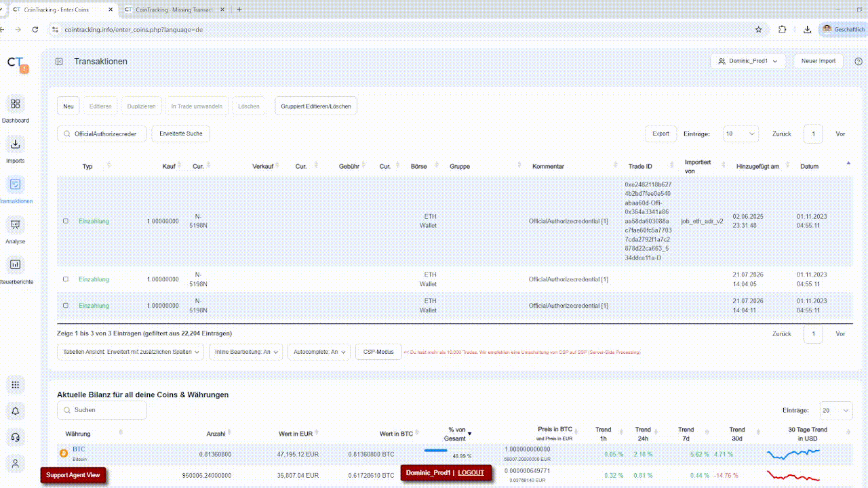The image size is (868, 488).
Task: Switch to CoinTracking Missing Transactions tab
Action: (174, 9)
